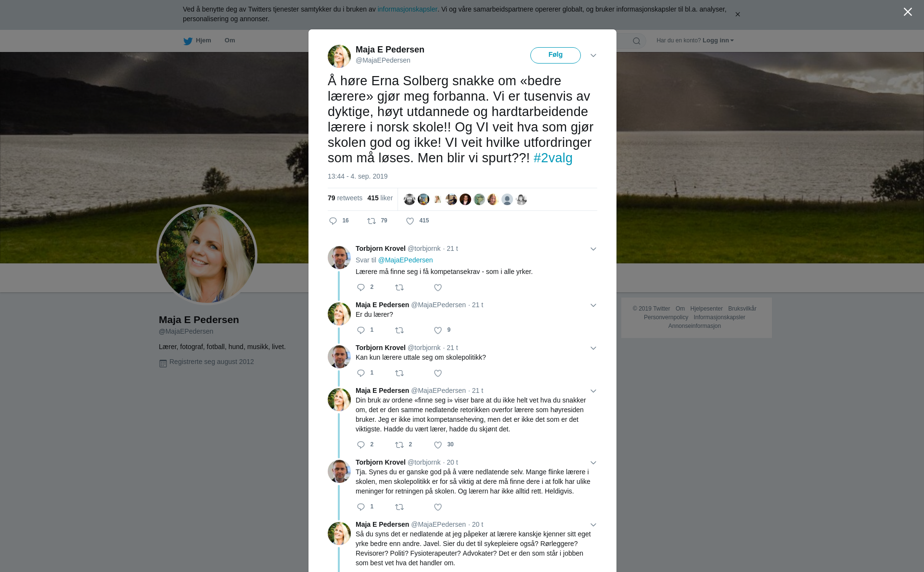
Task: Retweet the main tweet with 79 retweets
Action: (x=372, y=221)
